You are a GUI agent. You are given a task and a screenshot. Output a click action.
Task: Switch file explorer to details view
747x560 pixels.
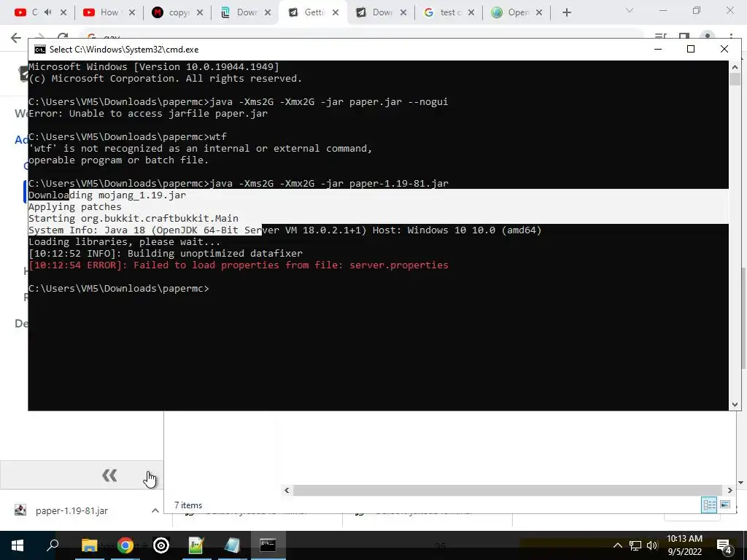[709, 505]
